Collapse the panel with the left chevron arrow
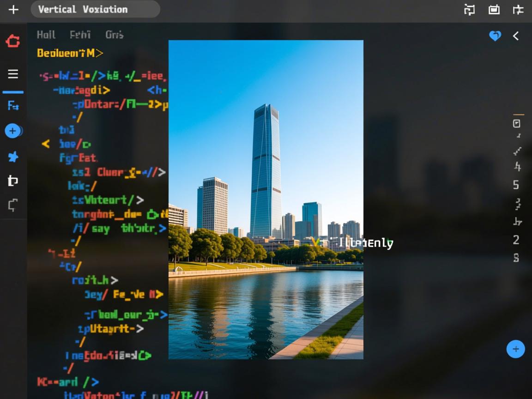The image size is (532, 399). [x=516, y=36]
